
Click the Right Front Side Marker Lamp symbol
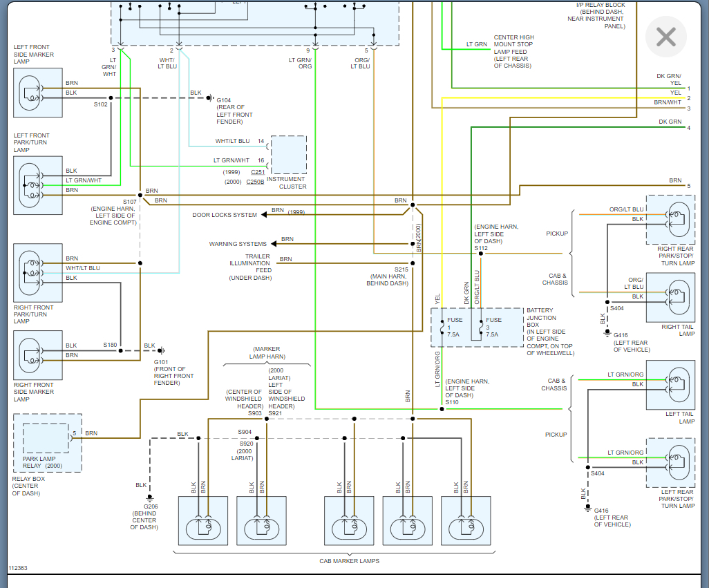point(38,355)
